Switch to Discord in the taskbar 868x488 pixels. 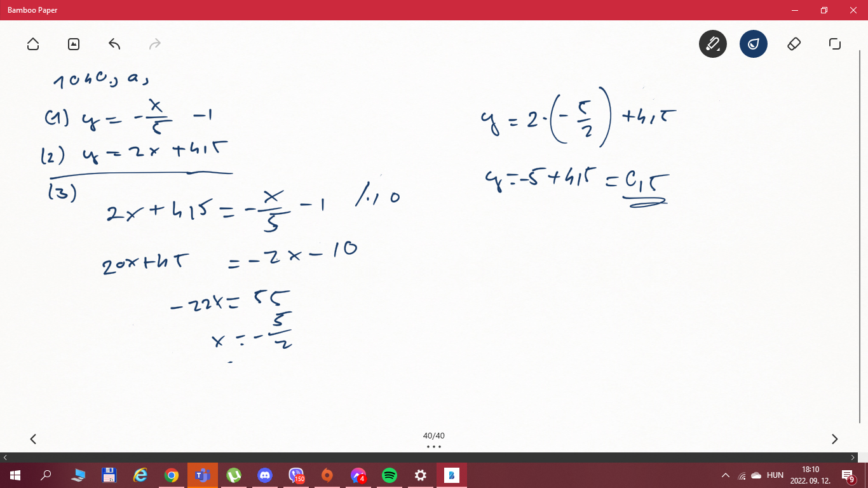[265, 475]
